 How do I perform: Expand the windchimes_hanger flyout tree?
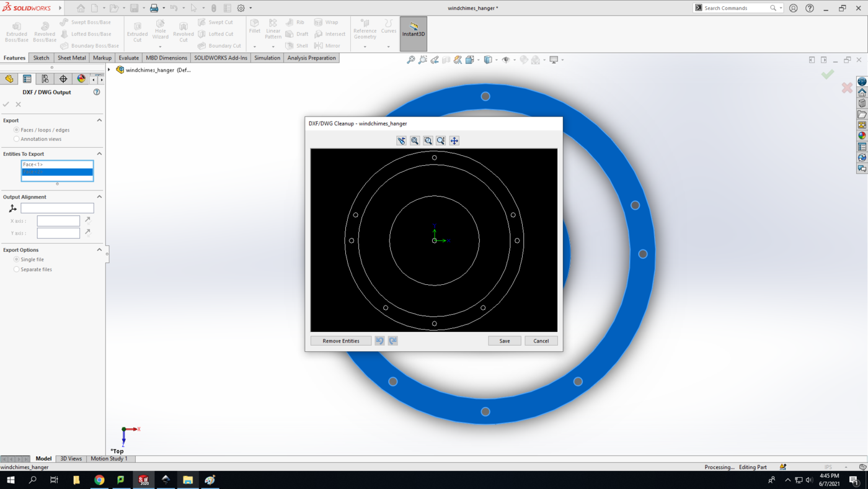[109, 70]
